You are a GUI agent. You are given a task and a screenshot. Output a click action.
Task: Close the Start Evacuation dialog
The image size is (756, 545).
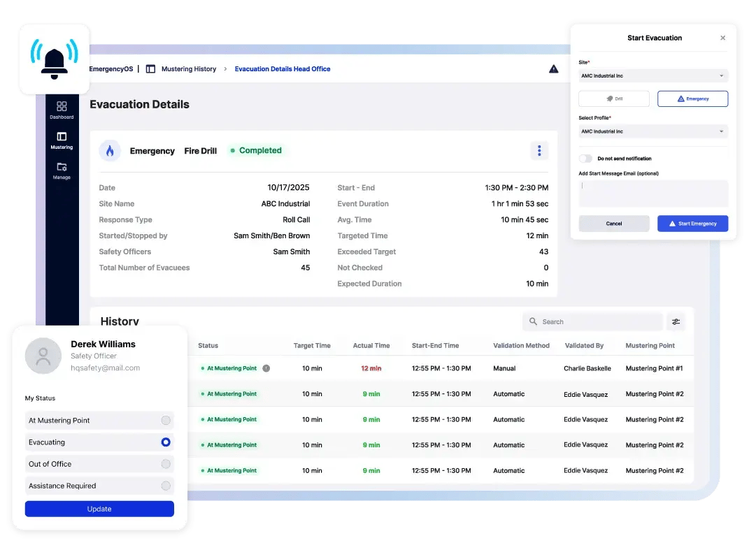pyautogui.click(x=722, y=38)
